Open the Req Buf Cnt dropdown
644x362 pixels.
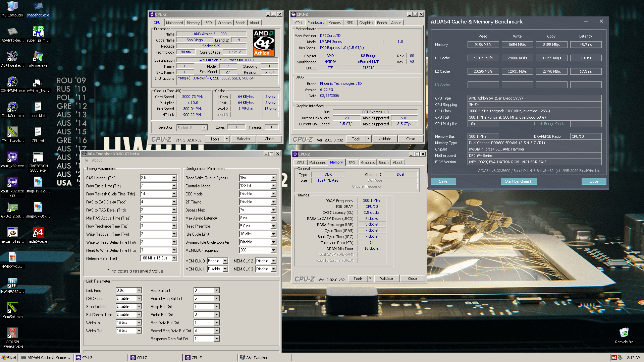coord(217,290)
